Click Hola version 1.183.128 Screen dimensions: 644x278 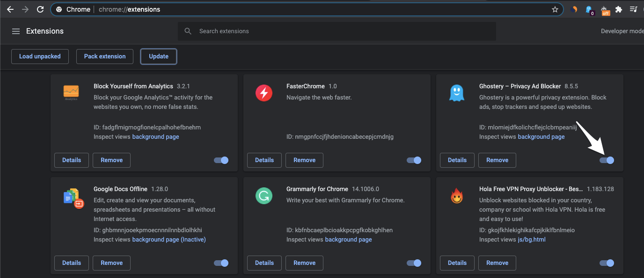[600, 189]
